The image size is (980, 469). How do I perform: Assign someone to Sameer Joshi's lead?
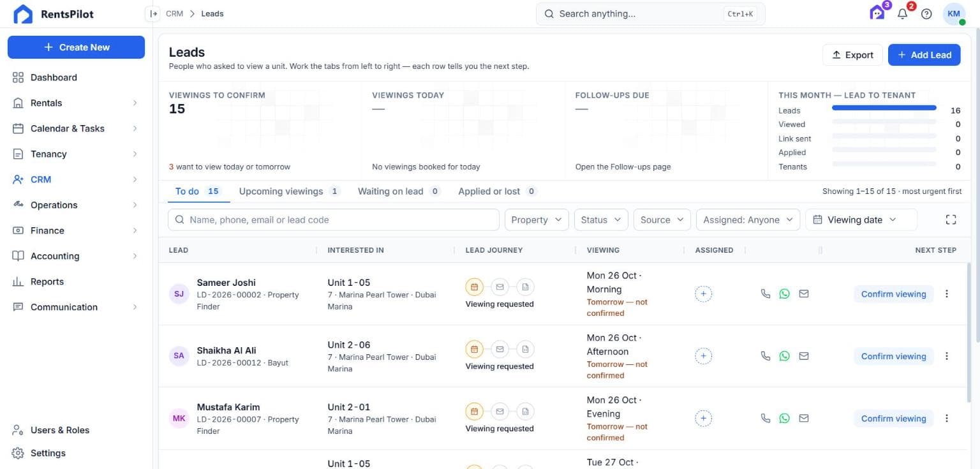[x=703, y=294]
